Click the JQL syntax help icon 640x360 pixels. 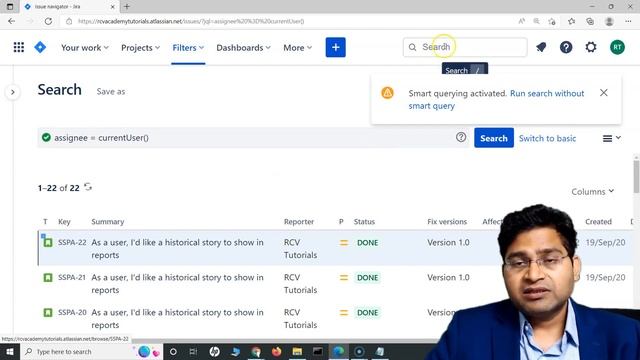461,137
